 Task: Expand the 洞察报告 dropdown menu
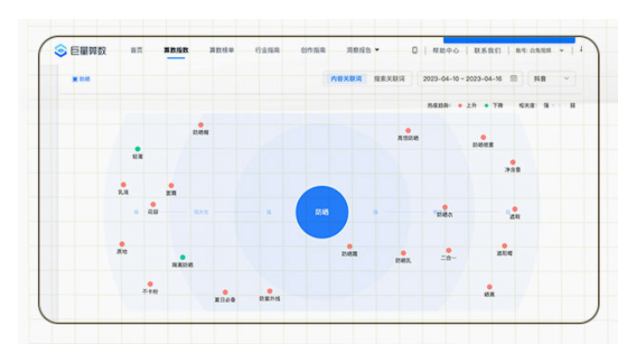tap(363, 50)
